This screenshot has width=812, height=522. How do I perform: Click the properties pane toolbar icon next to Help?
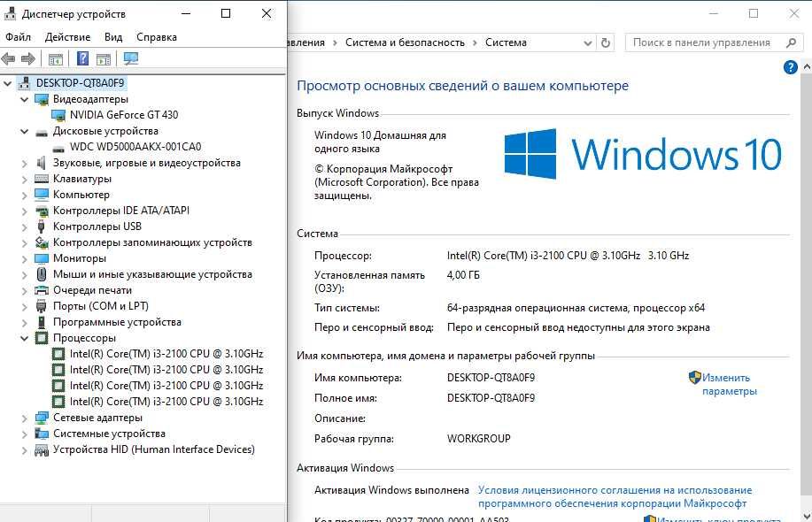click(x=104, y=59)
